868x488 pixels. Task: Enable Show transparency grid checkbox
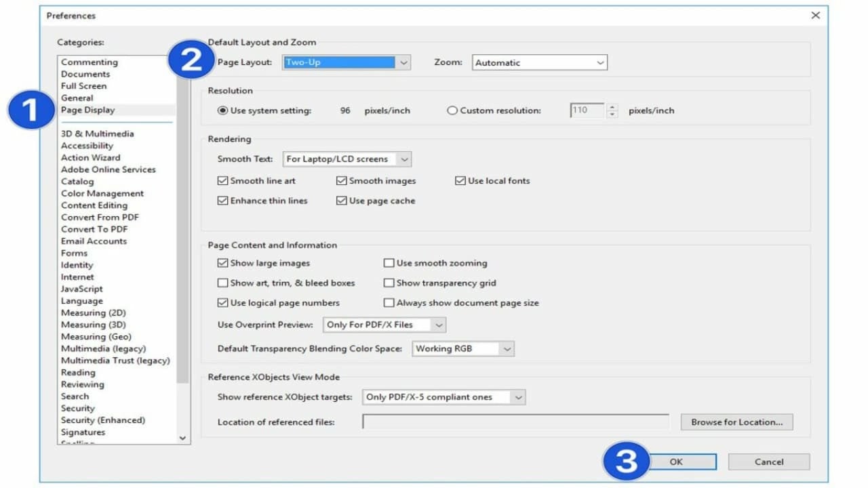pos(389,283)
